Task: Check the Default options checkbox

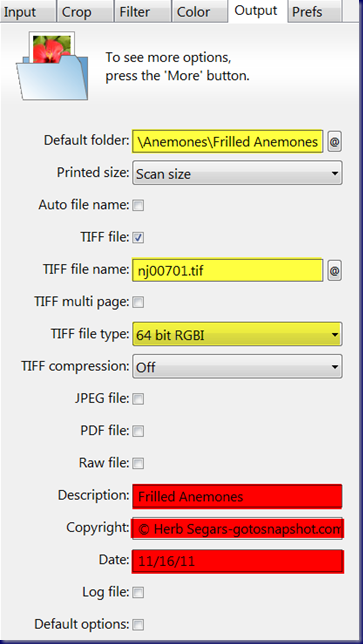Action: pyautogui.click(x=139, y=625)
